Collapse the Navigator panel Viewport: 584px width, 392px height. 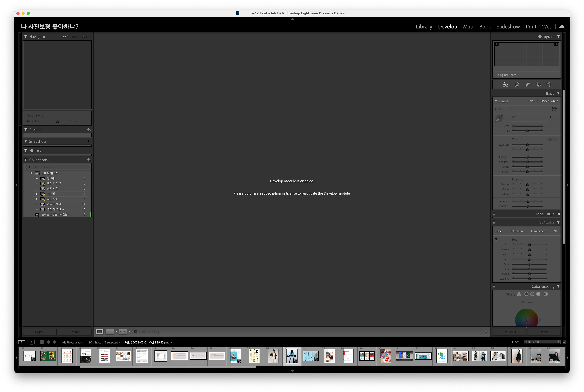tap(26, 36)
